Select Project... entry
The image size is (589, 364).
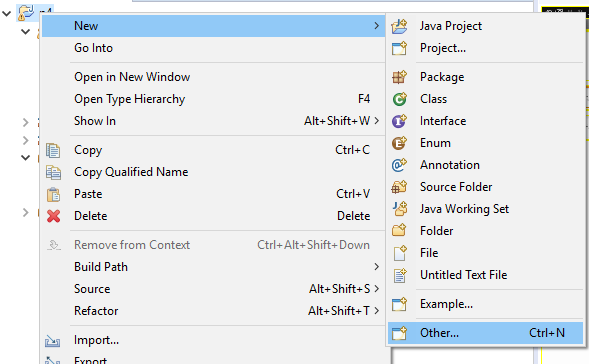click(x=485, y=48)
